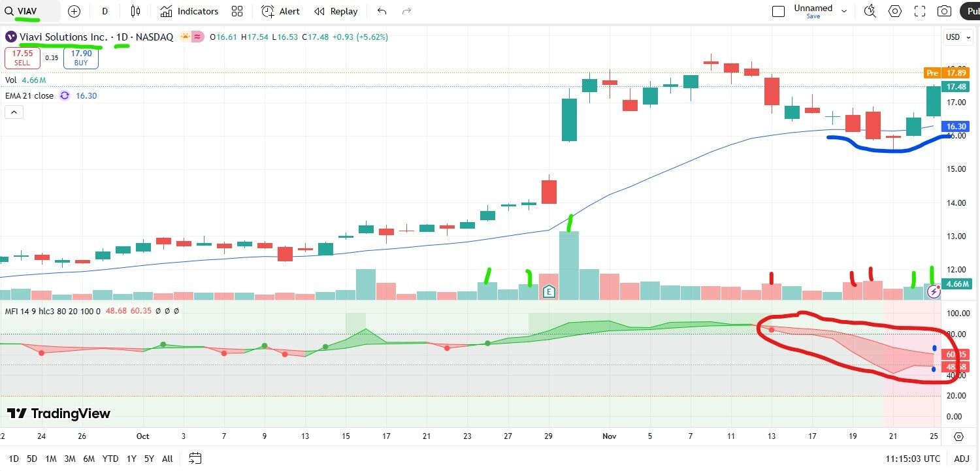Click the Pre 17.89 price label
Viewport: 980px width, 471px height.
pyautogui.click(x=946, y=73)
